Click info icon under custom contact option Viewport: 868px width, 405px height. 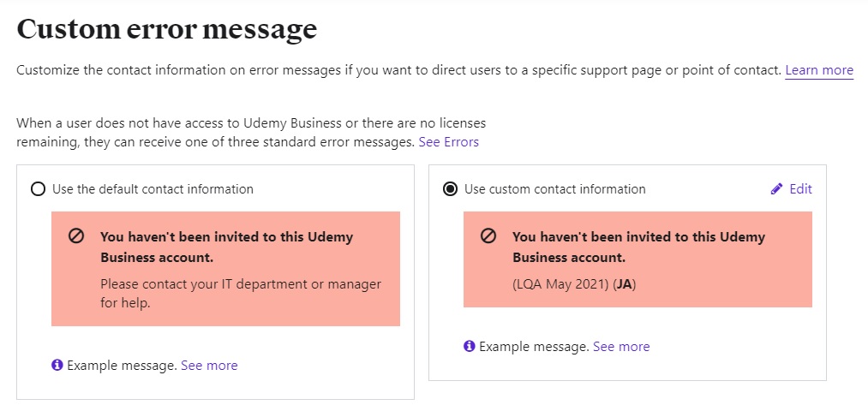[x=470, y=347]
